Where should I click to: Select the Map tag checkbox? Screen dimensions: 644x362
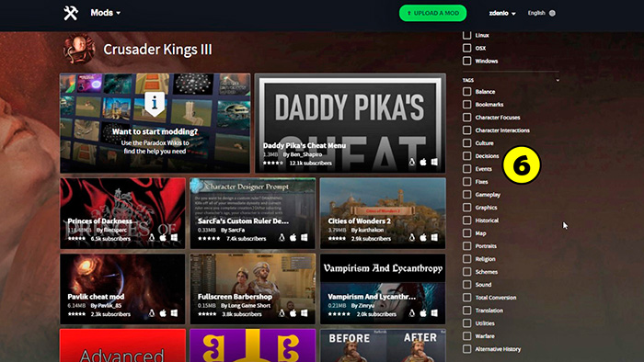(x=467, y=232)
